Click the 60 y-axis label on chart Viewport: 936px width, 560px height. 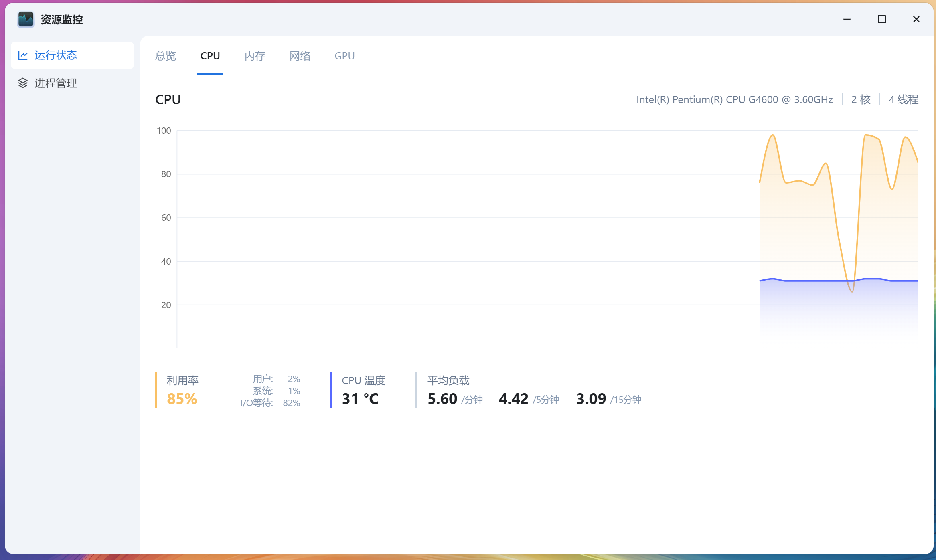coord(166,218)
